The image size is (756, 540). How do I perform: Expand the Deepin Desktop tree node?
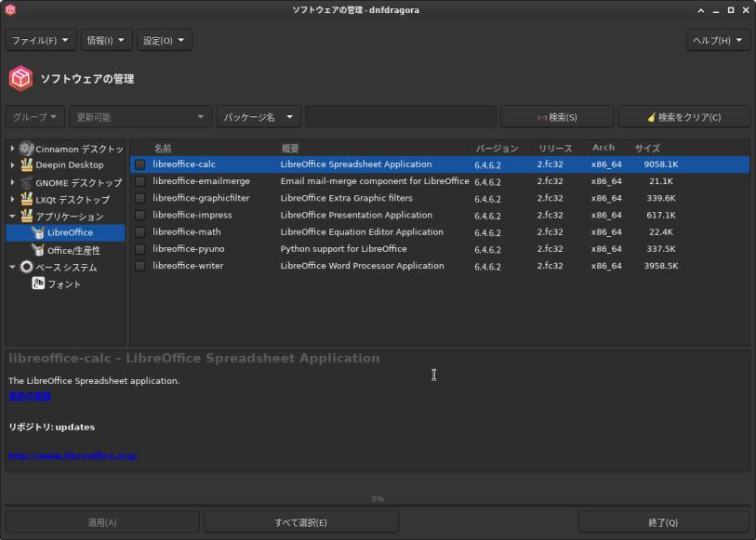coord(12,165)
